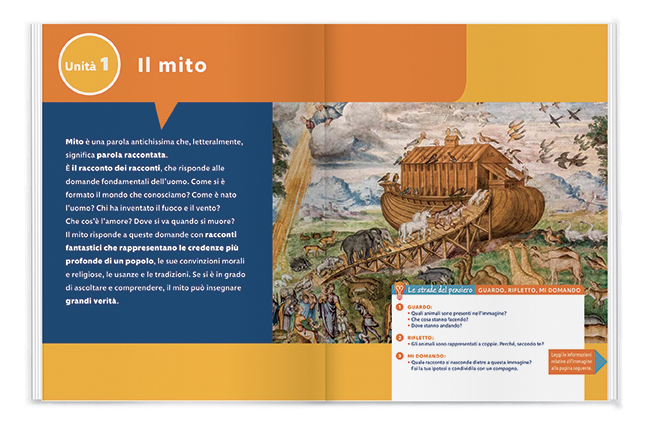Click the white horses walking up the ramp
The height and width of the screenshot is (445, 652).
pos(415,226)
